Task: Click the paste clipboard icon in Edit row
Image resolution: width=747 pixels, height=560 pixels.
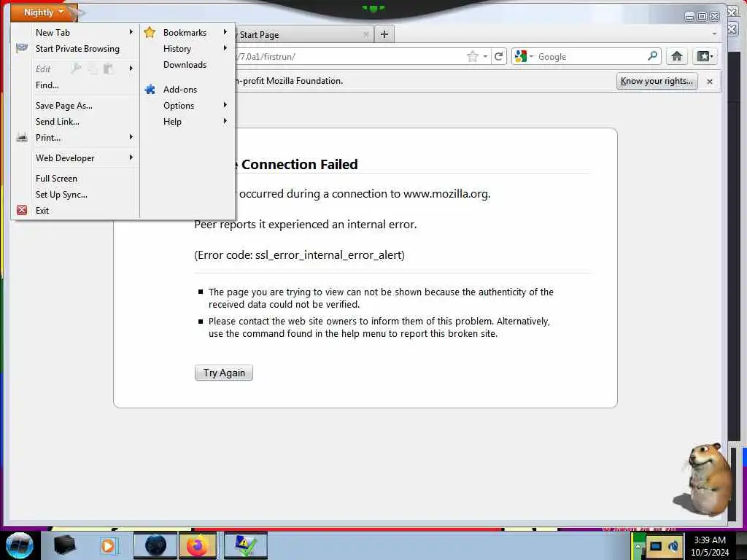Action: (109, 69)
